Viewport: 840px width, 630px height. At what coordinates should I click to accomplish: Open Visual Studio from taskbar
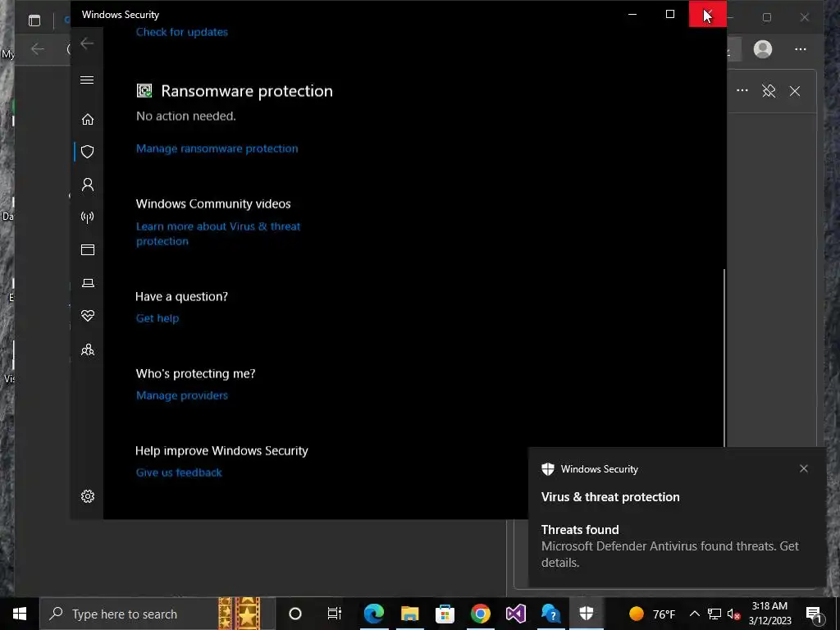[516, 614]
